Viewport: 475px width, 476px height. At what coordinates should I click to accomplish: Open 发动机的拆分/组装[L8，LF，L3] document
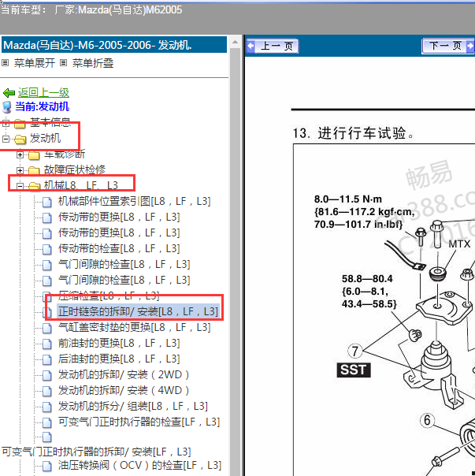[x=133, y=406]
